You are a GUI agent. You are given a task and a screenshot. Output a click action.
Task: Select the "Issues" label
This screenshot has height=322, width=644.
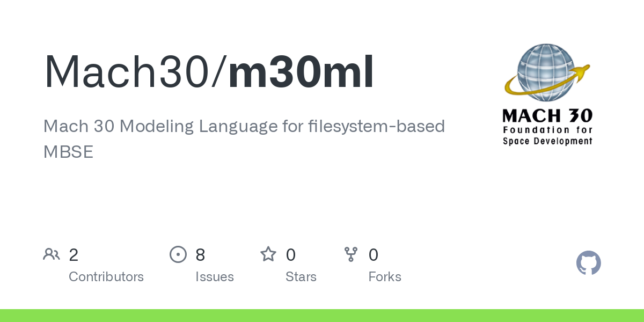[215, 277]
